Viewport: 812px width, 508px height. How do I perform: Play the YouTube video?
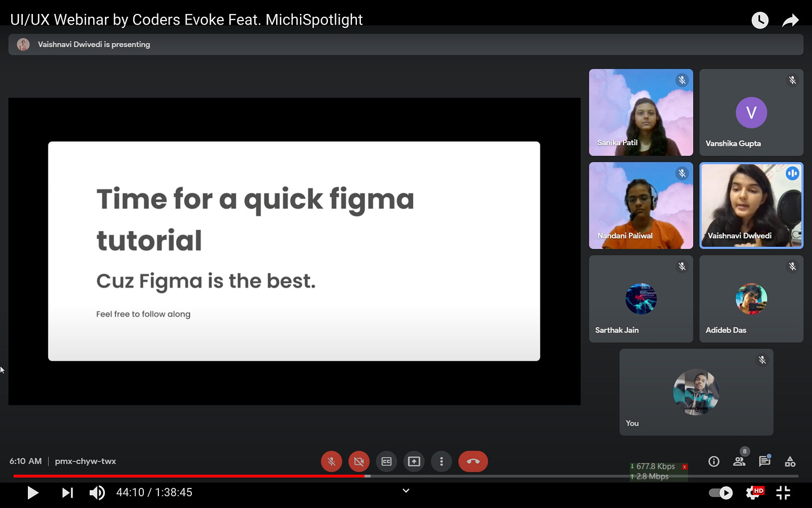(x=33, y=492)
